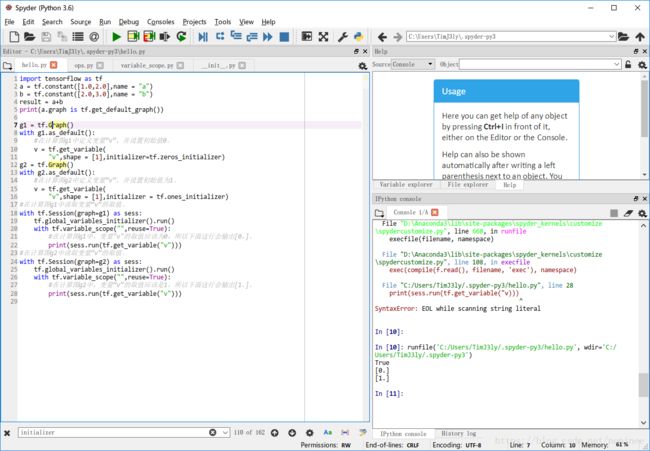The width and height of the screenshot is (650, 451).
Task: Go back with the left arrow
Action: (x=382, y=37)
